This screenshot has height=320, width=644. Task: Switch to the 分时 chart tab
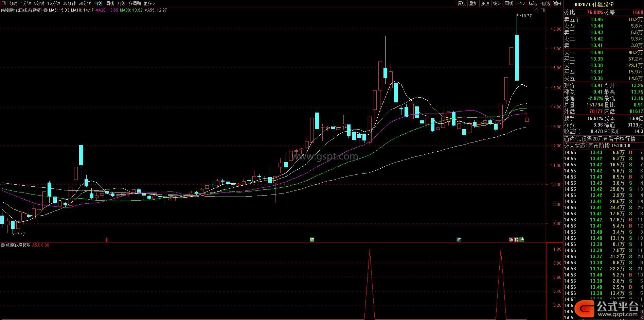pyautogui.click(x=13, y=3)
